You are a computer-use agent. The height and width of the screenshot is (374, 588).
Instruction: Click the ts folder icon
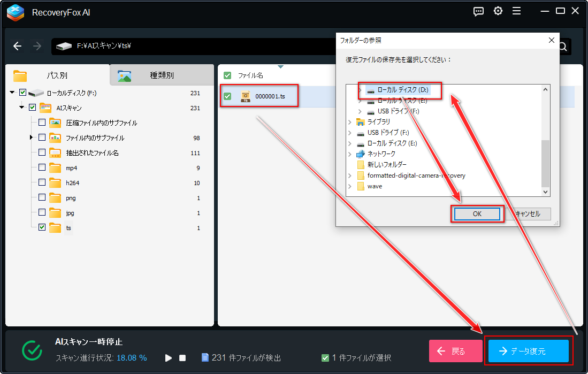55,228
